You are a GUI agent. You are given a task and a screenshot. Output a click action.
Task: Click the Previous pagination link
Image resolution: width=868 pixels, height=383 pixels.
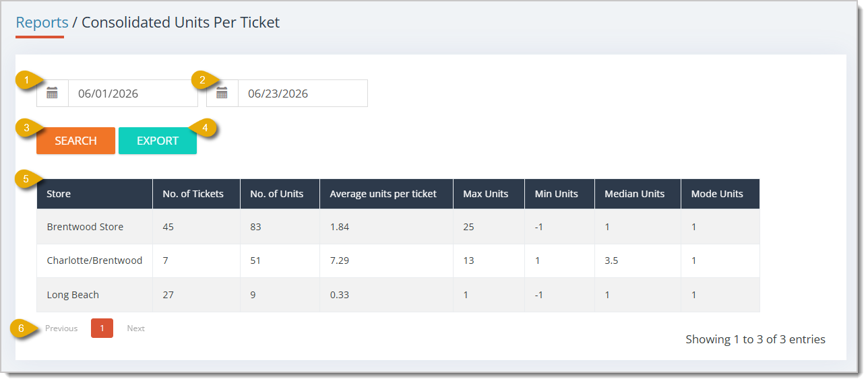click(x=61, y=328)
